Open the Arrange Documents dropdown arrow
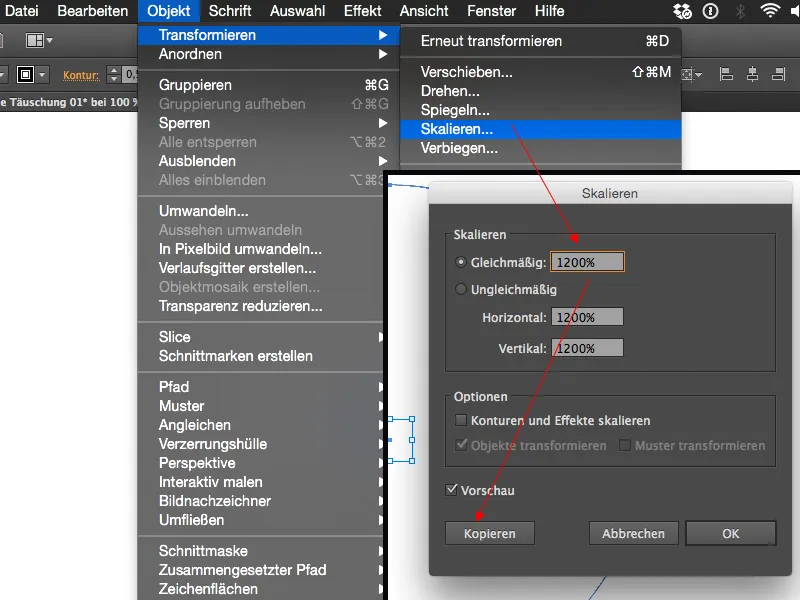Screen dimensions: 800x600 tap(49, 40)
